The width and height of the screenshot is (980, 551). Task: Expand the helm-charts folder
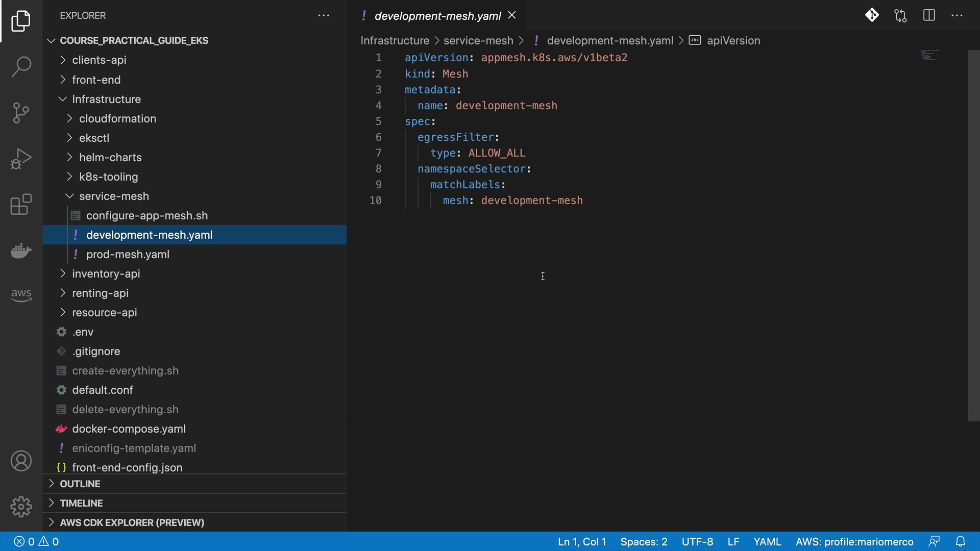click(x=110, y=157)
